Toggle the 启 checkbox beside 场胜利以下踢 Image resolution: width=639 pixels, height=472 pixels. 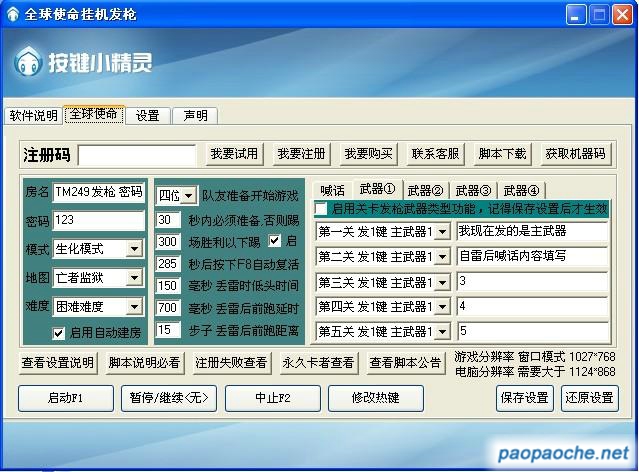pos(275,241)
